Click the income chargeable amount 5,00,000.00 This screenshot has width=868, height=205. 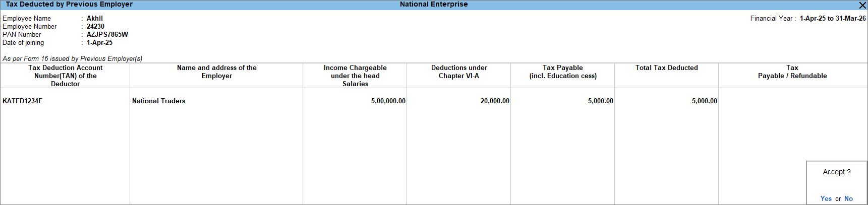pos(388,101)
